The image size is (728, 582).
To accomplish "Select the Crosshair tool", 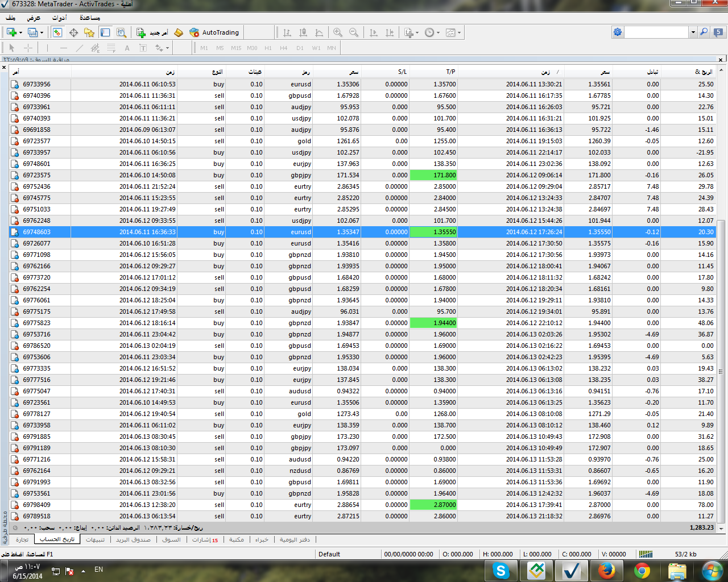I will 28,48.
